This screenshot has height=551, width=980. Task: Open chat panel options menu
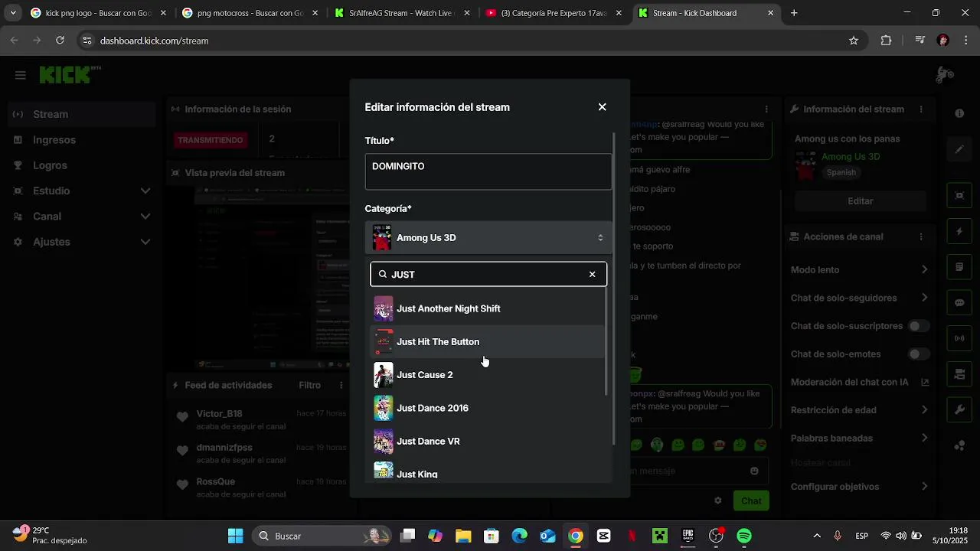[766, 109]
